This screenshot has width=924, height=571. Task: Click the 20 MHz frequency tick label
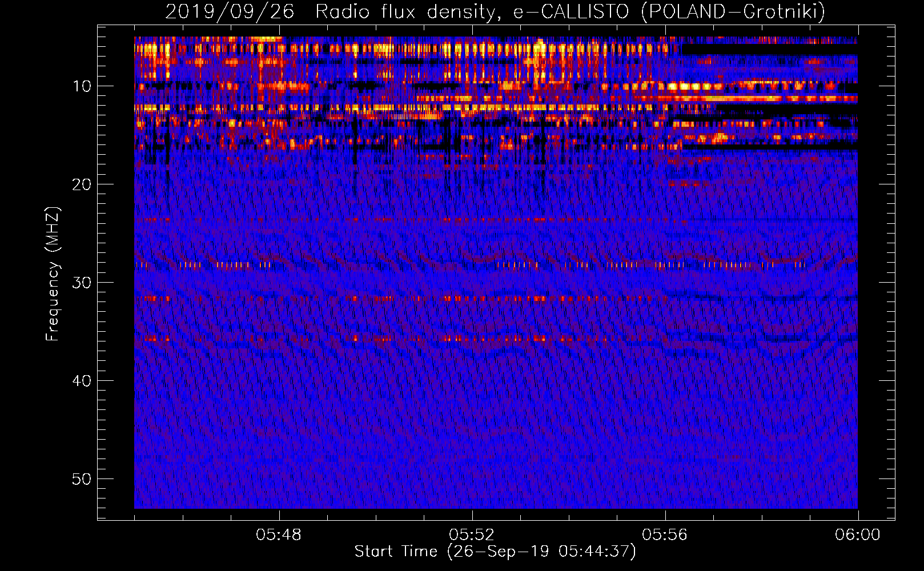point(82,184)
